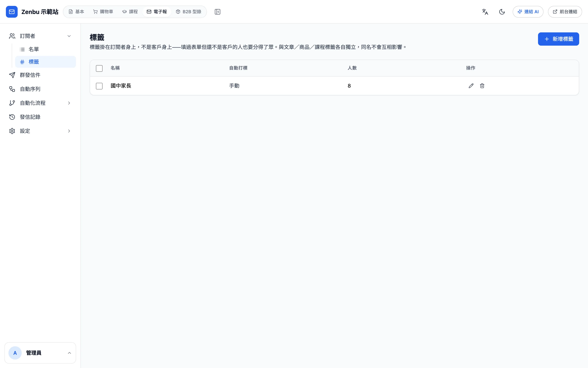Select the 標籤 sidebar item

[x=45, y=62]
